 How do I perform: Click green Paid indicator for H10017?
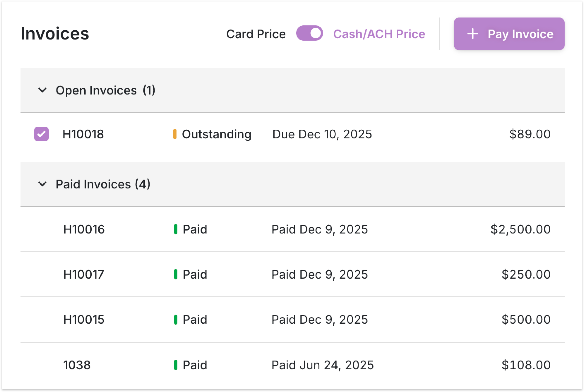pos(176,274)
